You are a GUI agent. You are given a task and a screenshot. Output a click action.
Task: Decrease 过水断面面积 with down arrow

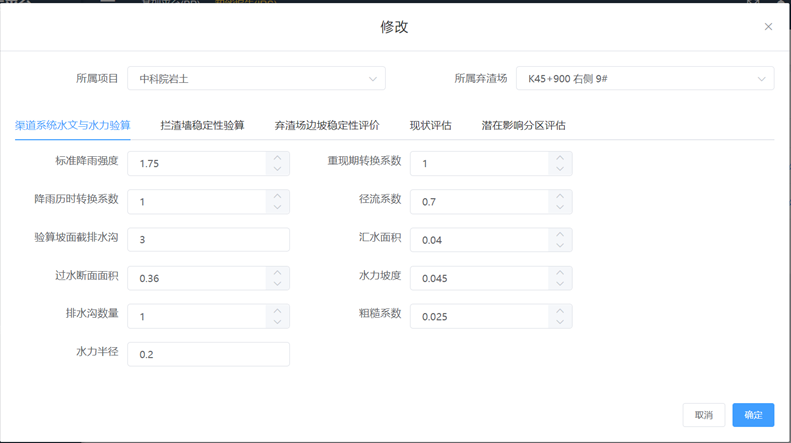[x=278, y=284]
